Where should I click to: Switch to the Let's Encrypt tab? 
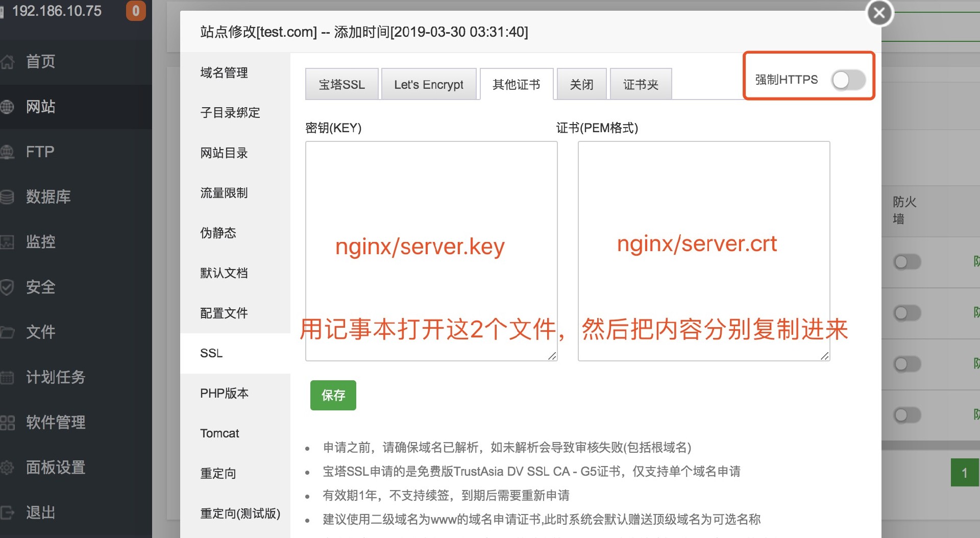[x=428, y=84]
